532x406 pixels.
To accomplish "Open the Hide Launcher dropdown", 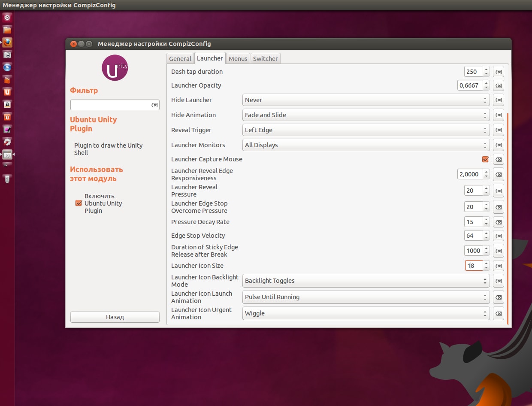I will pos(366,100).
